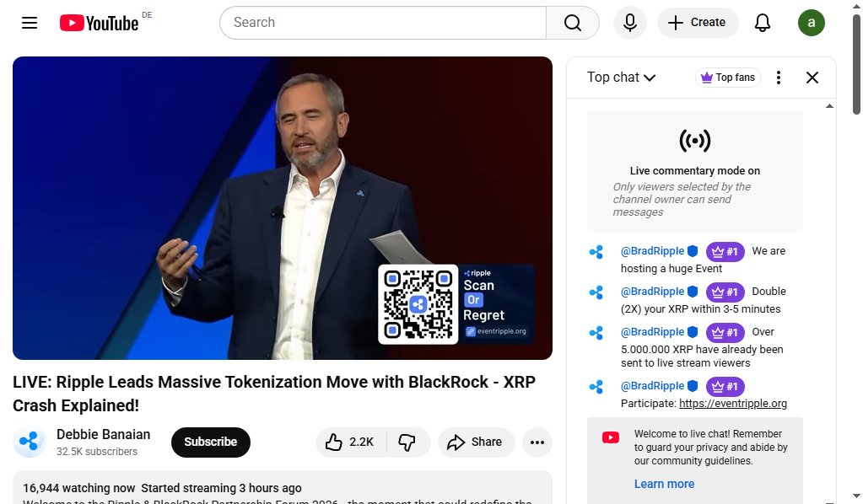Image resolution: width=863 pixels, height=504 pixels.
Task: Click the video player to pause
Action: (283, 208)
